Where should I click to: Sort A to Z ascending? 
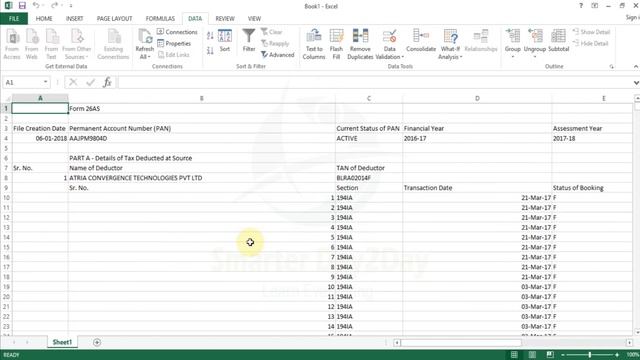tap(210, 36)
